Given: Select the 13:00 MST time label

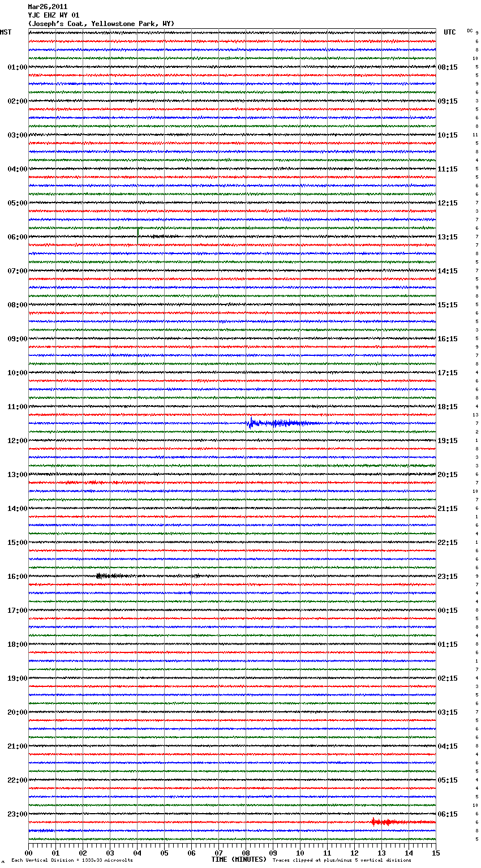Looking at the screenshot, I should pyautogui.click(x=18, y=475).
